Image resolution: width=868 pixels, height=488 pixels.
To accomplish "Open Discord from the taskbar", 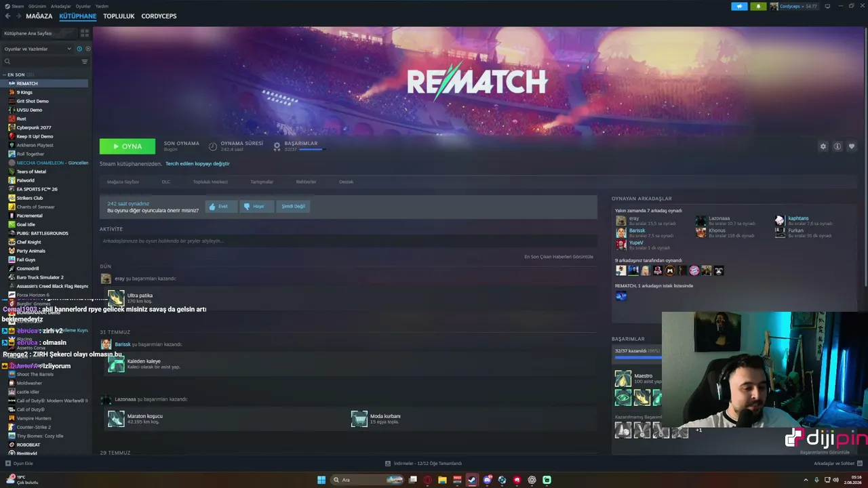I will coord(487,480).
